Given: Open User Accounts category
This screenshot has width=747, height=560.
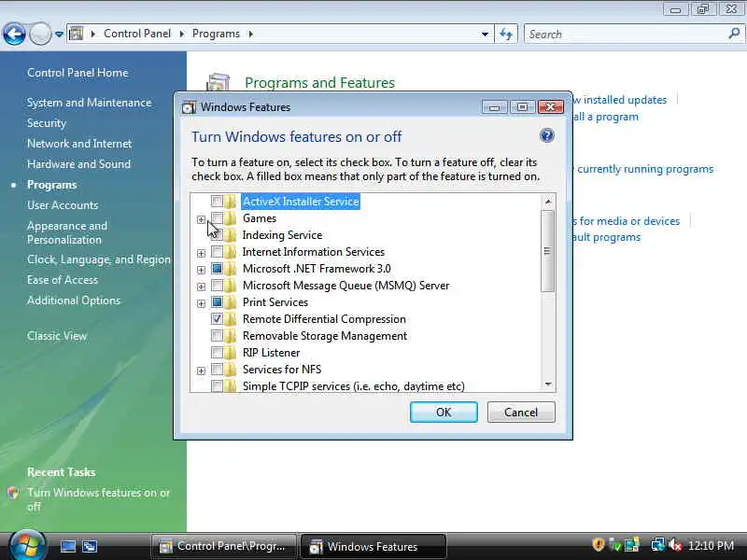Looking at the screenshot, I should coord(63,205).
